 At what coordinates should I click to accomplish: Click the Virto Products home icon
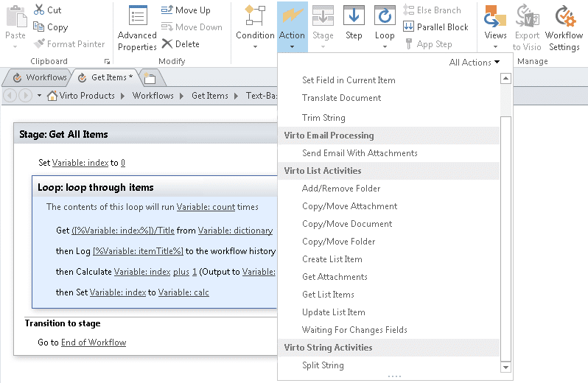point(52,96)
